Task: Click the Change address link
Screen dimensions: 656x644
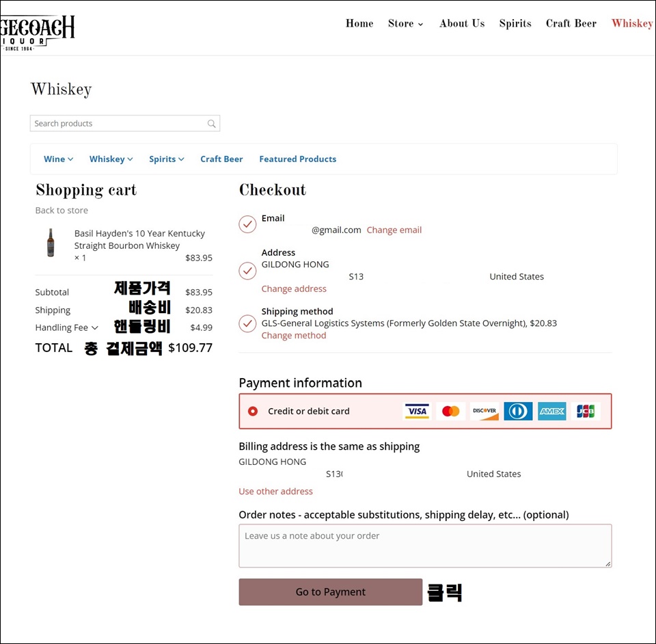Action: [294, 289]
